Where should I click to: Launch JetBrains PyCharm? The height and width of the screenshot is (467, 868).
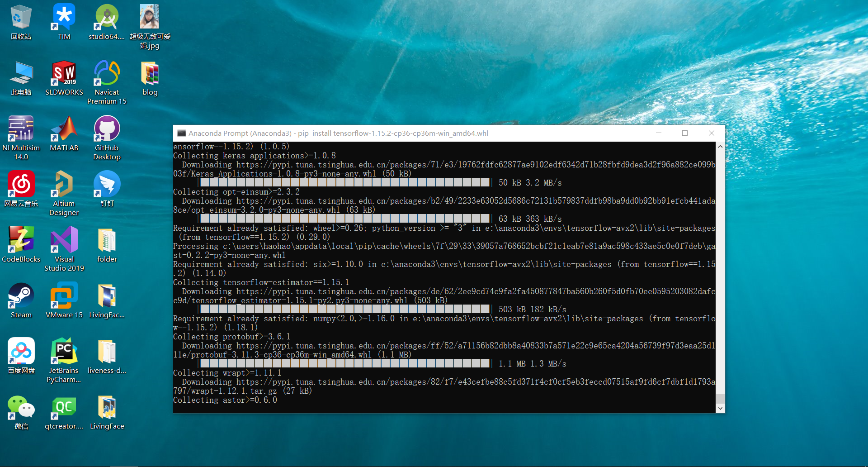pyautogui.click(x=64, y=351)
